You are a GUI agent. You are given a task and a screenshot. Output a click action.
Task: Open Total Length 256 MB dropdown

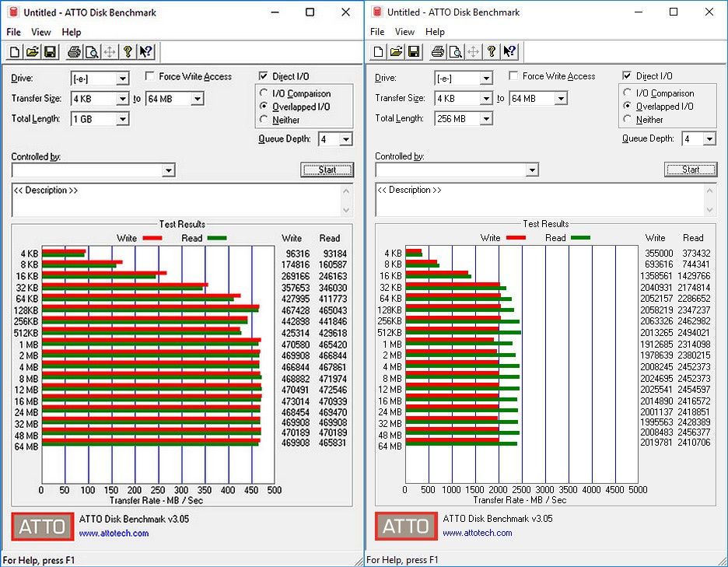pyautogui.click(x=486, y=118)
